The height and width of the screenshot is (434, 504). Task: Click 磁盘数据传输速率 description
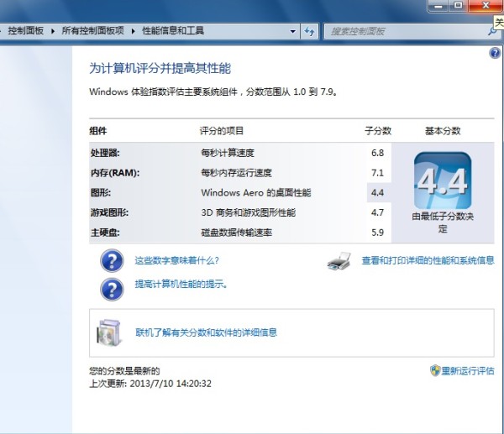tap(237, 233)
